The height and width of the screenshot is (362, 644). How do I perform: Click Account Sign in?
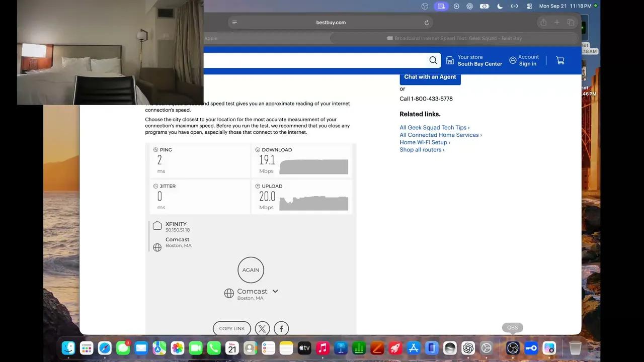point(524,60)
